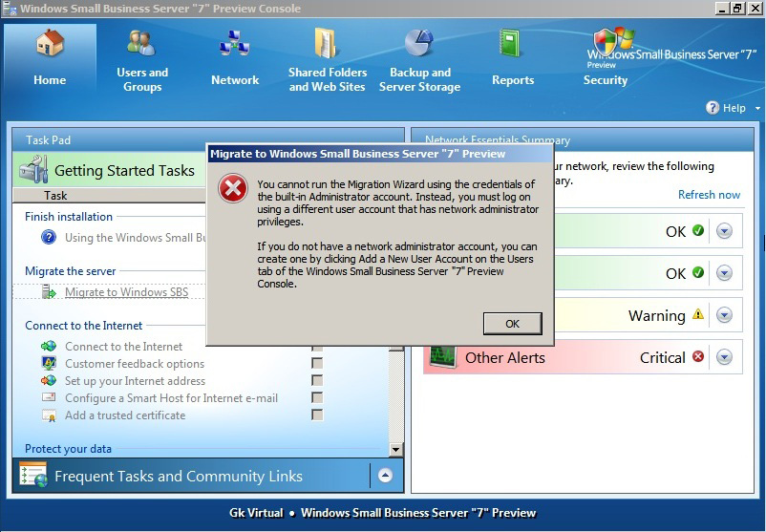Click the Set up your Internet address icon
The width and height of the screenshot is (766, 532).
(49, 380)
